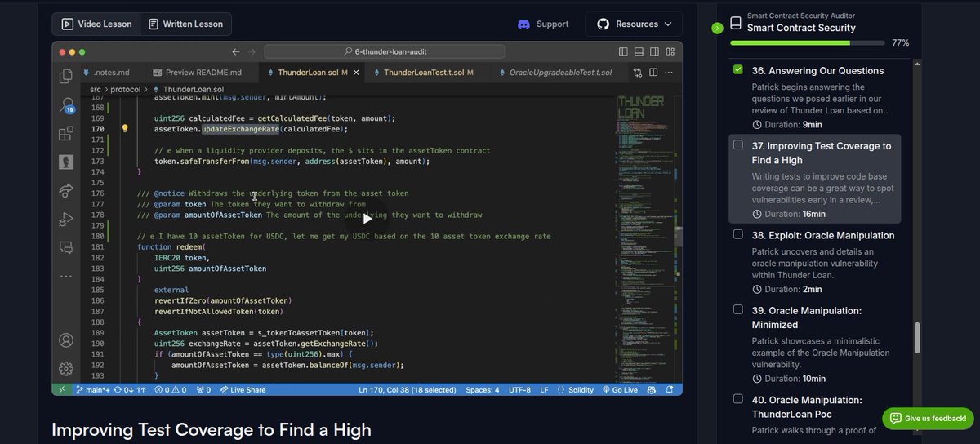
Task: Click the sync changes status bar item
Action: pyautogui.click(x=130, y=390)
